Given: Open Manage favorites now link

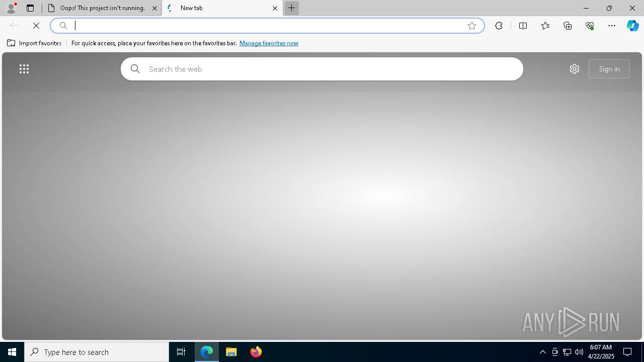Looking at the screenshot, I should click(x=269, y=43).
